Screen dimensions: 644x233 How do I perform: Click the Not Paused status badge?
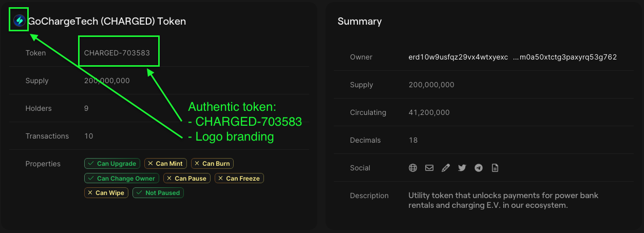[158, 193]
